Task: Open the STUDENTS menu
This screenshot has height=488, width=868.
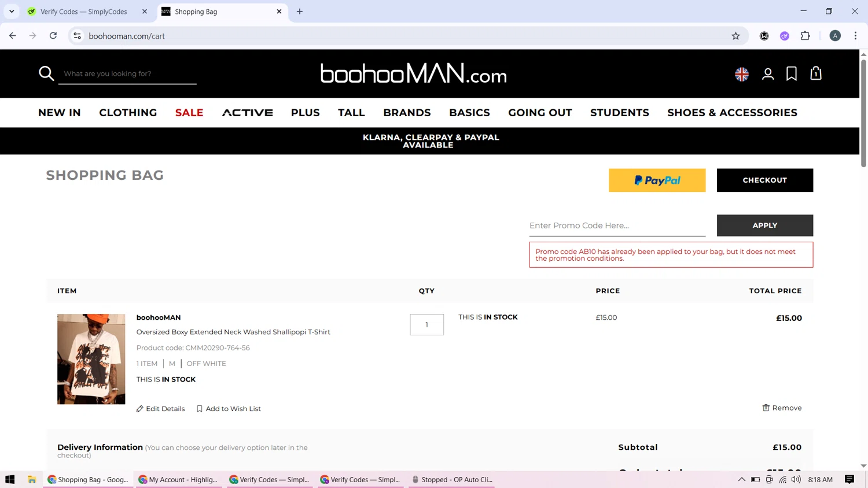Action: (x=620, y=113)
